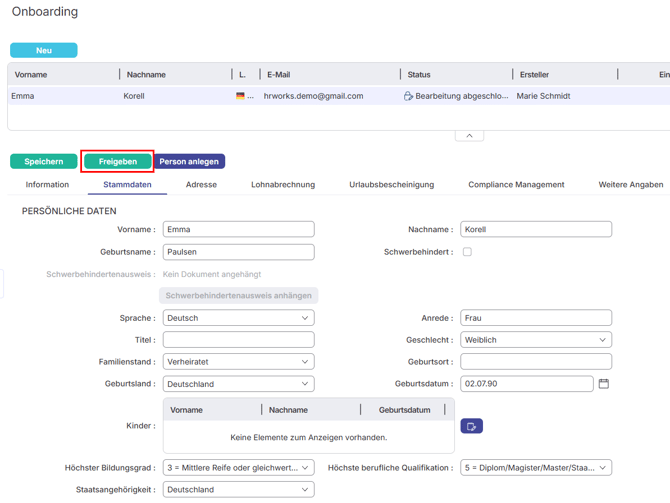Open the Geburtsdatum calendar picker icon
Image resolution: width=670 pixels, height=503 pixels.
point(603,384)
